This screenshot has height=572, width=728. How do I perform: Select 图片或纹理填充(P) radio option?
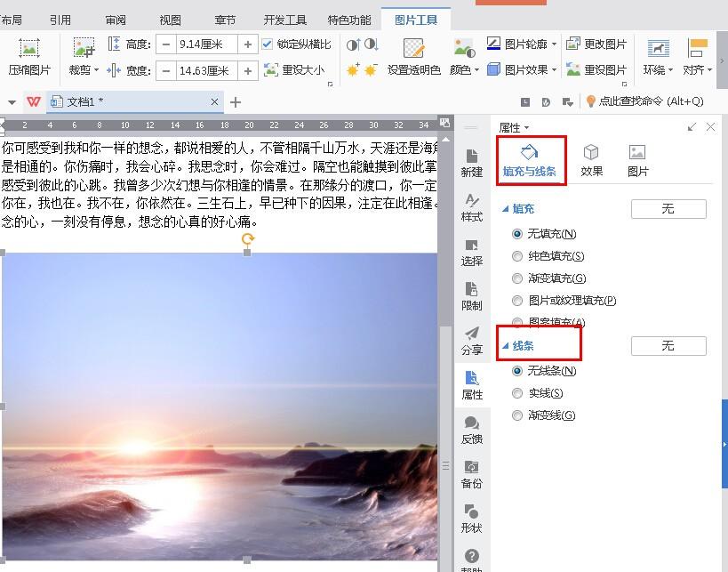pyautogui.click(x=516, y=301)
